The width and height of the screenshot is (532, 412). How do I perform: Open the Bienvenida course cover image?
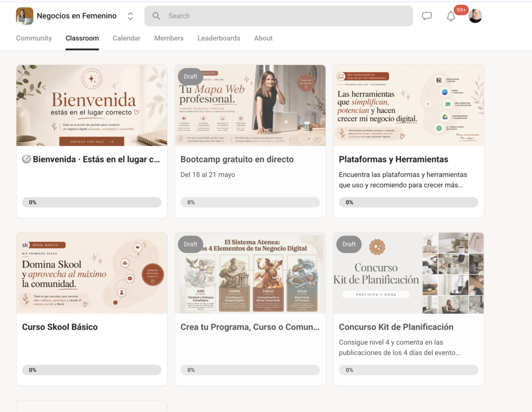[91, 105]
